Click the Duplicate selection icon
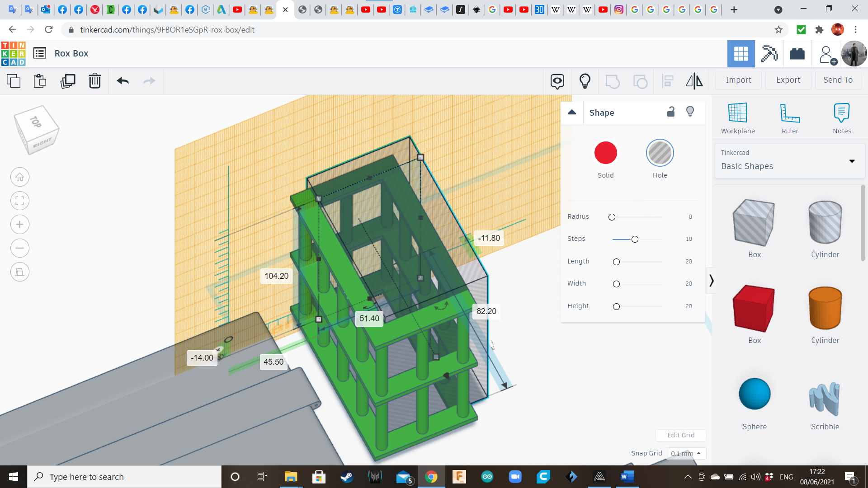Viewport: 868px width, 488px height. click(67, 80)
